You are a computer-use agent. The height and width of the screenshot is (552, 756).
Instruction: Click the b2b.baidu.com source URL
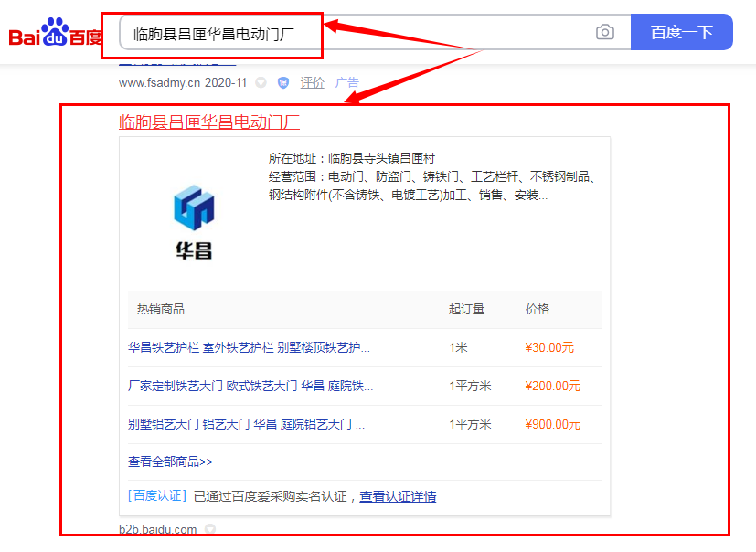click(x=157, y=529)
